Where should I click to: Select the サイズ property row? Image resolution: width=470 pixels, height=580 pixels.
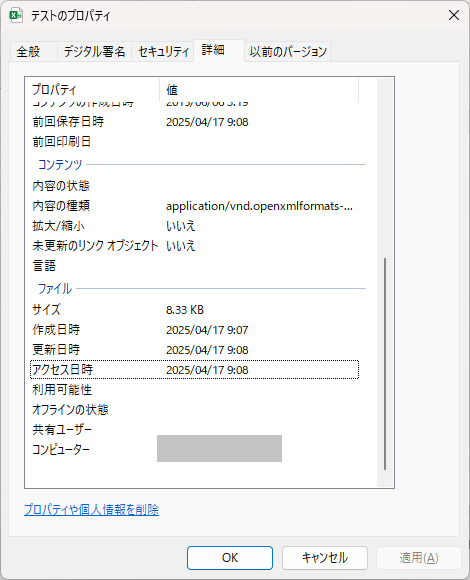pyautogui.click(x=195, y=310)
